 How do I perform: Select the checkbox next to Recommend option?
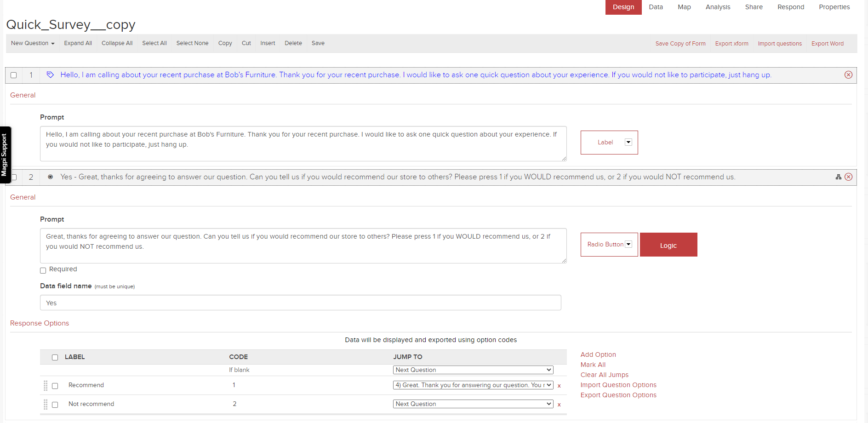pos(56,385)
